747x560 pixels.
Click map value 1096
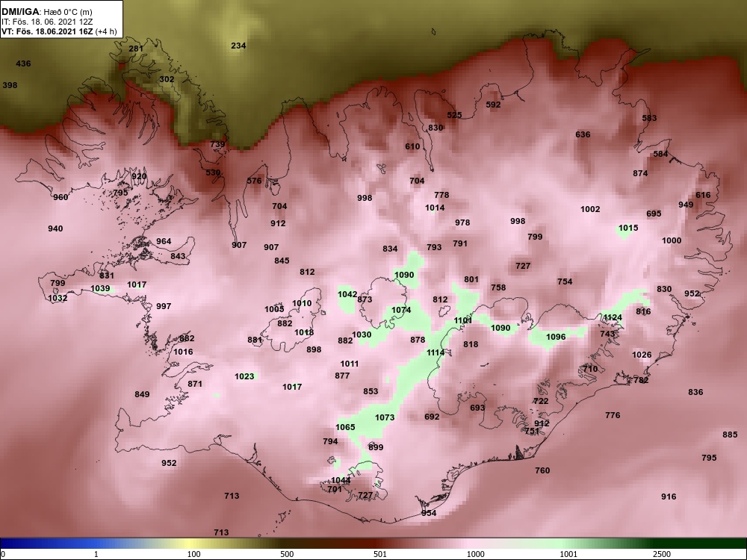click(x=556, y=337)
